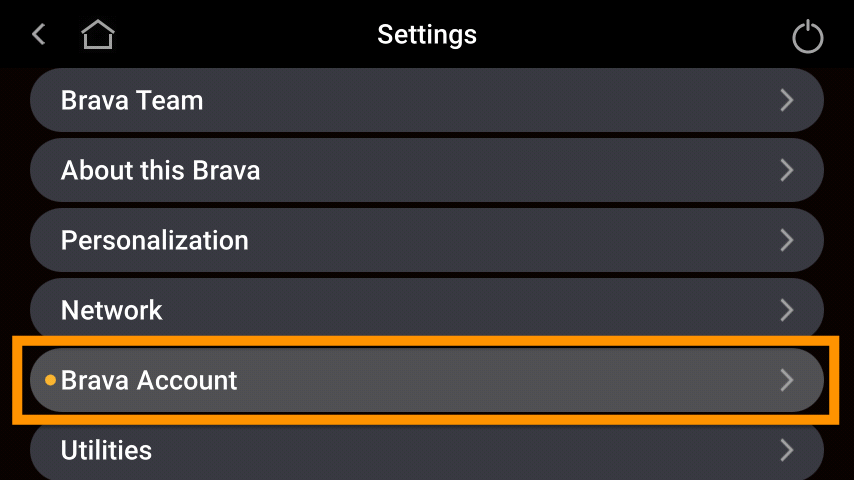Open the About this Brava item

click(426, 171)
